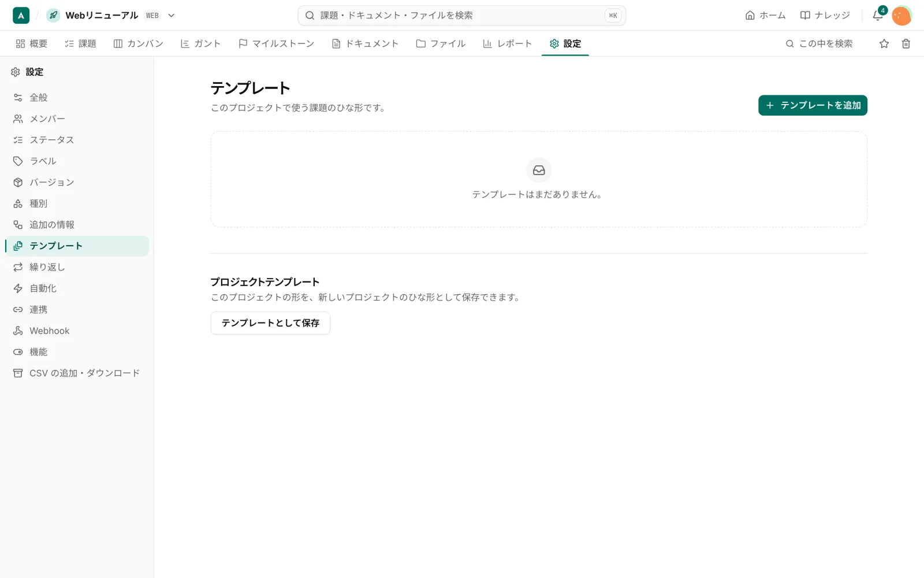Open バージョン settings
The height and width of the screenshot is (578, 924).
point(77,183)
